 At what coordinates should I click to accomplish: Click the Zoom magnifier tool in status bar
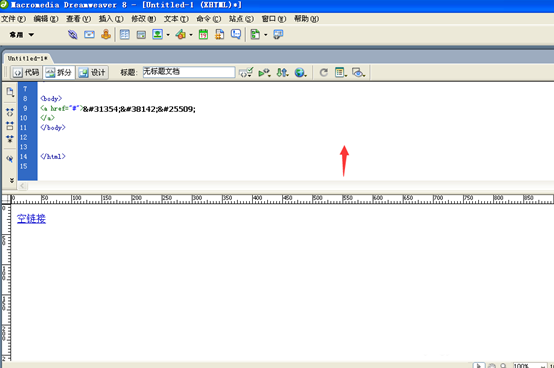(503, 366)
